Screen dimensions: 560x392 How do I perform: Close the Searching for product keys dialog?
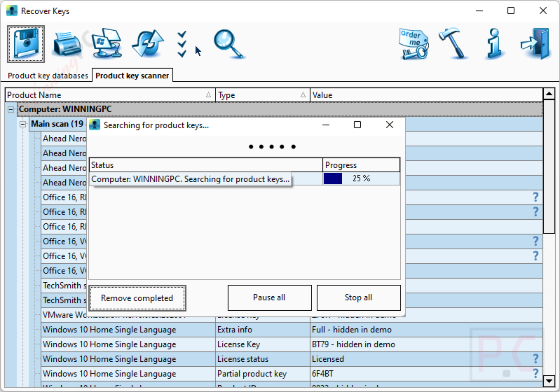[x=389, y=125]
